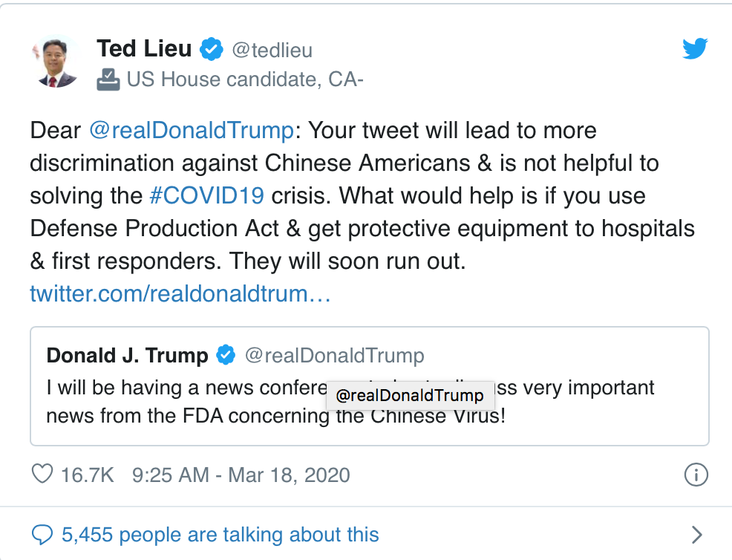732x560 pixels.
Task: Click the Ted Lieu display name
Action: coord(144,50)
